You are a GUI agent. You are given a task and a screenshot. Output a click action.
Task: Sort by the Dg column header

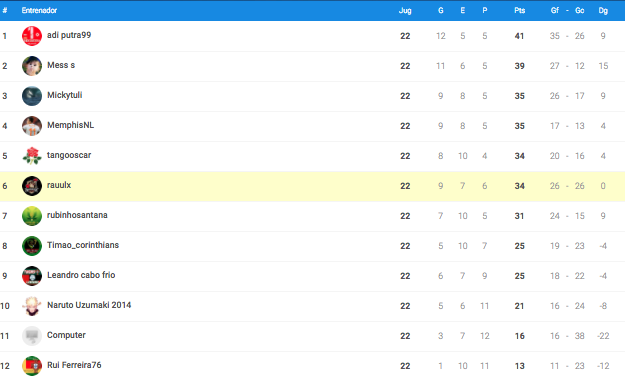click(603, 10)
